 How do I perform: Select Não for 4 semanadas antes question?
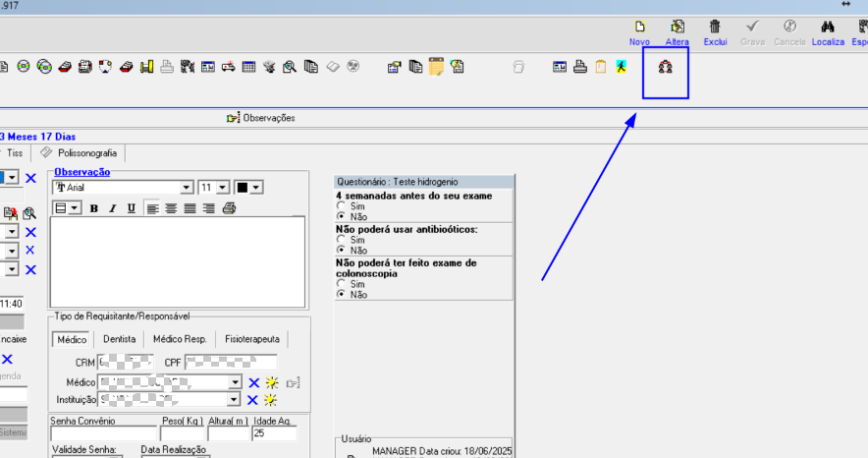[x=341, y=216]
